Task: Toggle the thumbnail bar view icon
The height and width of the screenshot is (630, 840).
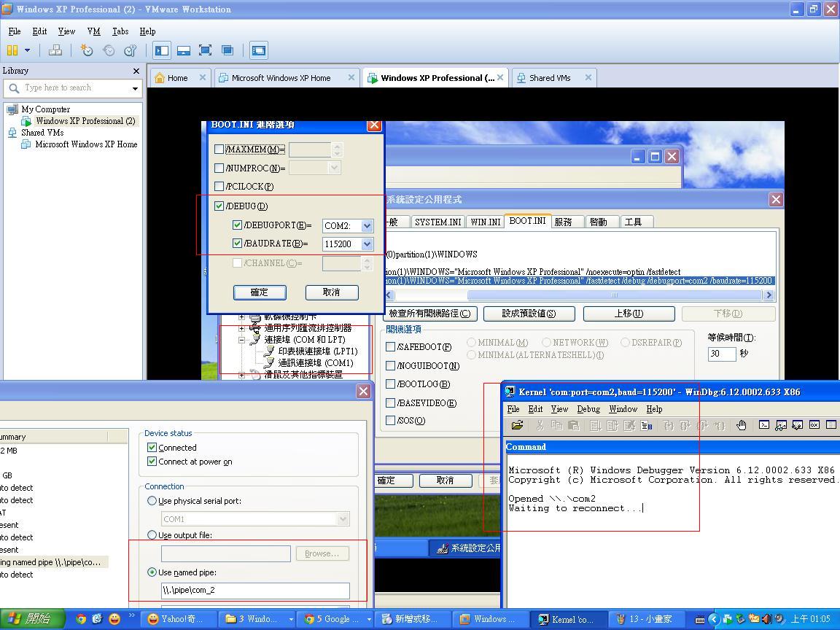Action: pyautogui.click(x=184, y=50)
